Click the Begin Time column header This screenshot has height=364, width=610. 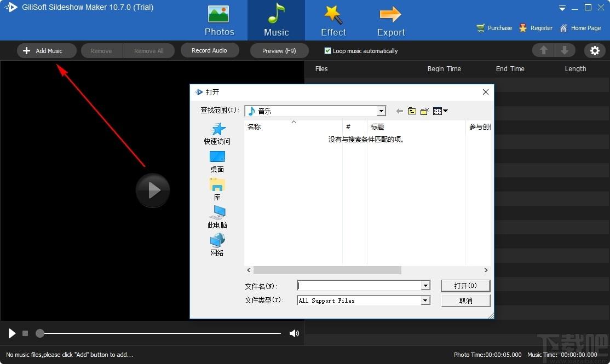(444, 69)
